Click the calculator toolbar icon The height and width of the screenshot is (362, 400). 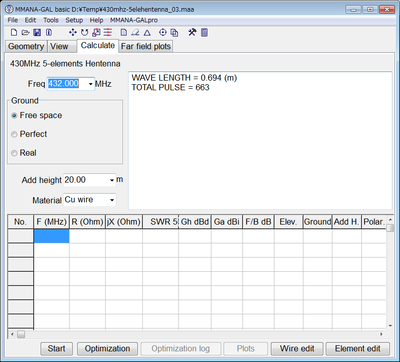pyautogui.click(x=204, y=33)
